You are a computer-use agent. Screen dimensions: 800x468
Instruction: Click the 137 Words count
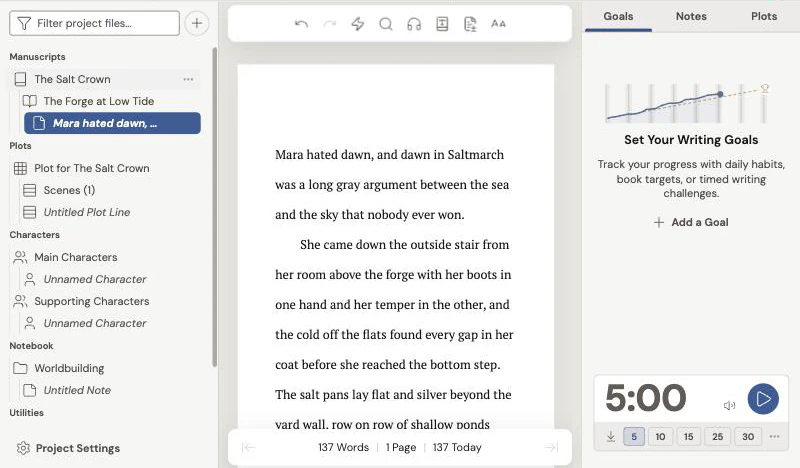343,447
